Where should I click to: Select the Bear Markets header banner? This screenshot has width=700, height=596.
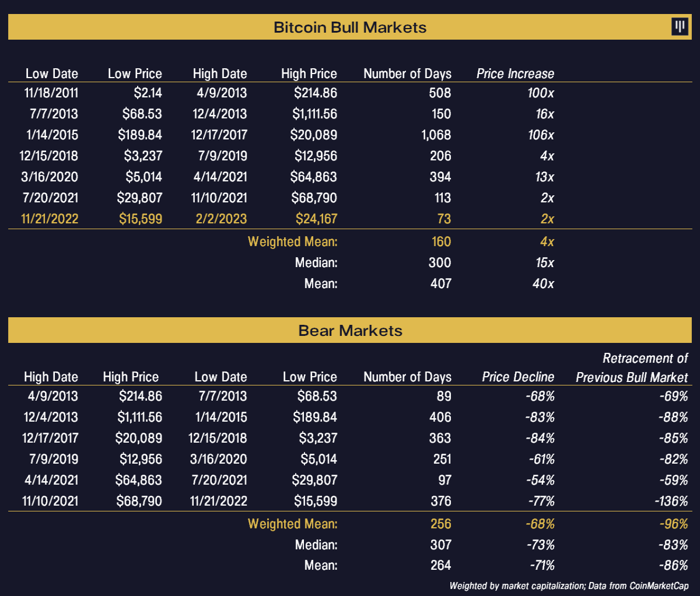[x=350, y=330]
